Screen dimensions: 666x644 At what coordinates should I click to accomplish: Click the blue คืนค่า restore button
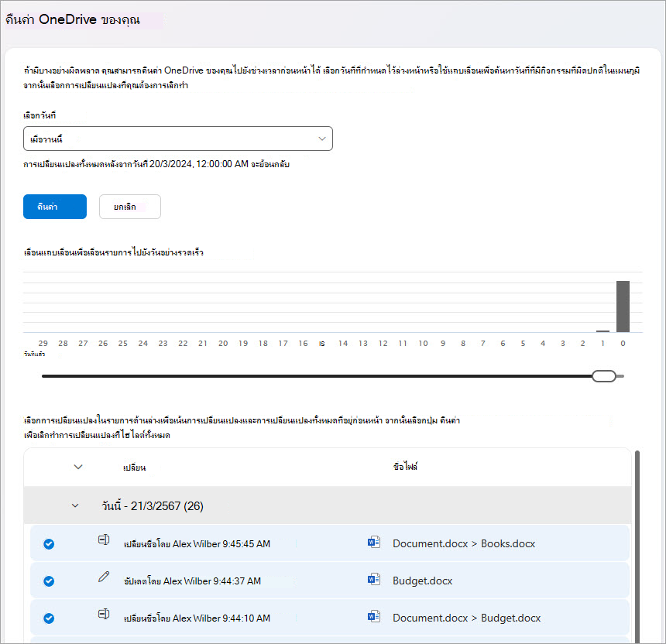55,207
